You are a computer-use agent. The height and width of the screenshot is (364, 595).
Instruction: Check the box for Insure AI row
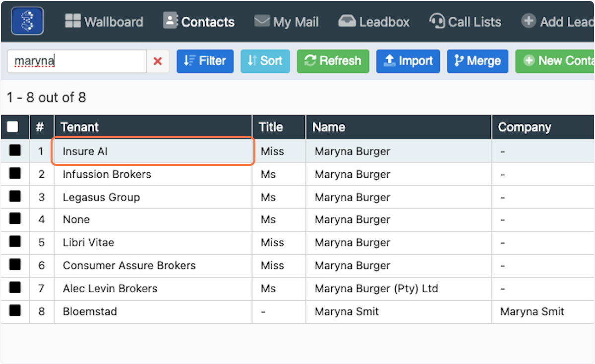point(15,151)
